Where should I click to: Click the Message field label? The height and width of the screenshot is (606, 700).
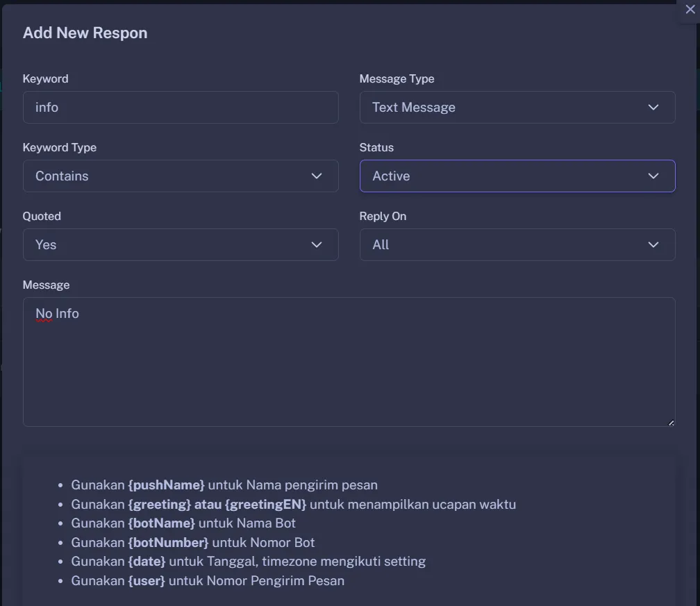click(46, 285)
